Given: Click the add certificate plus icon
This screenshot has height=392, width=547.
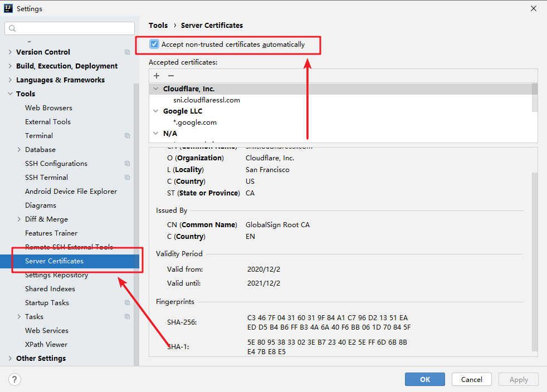Looking at the screenshot, I should 157,76.
